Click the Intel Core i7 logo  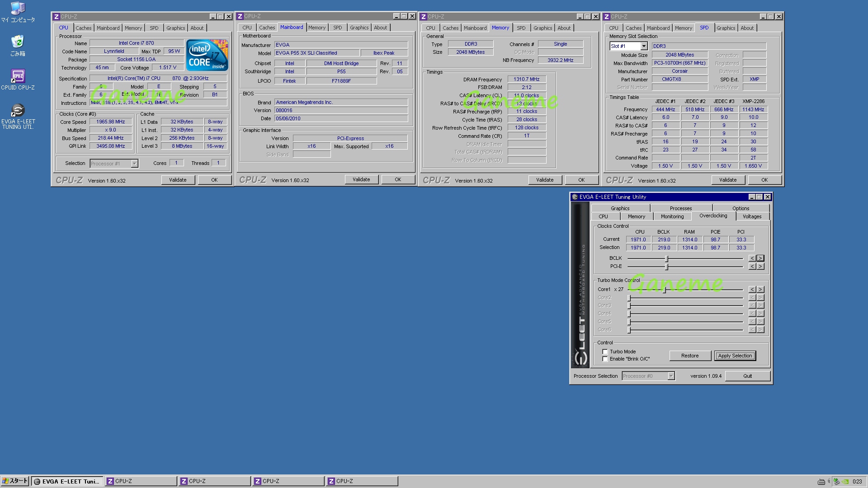pyautogui.click(x=207, y=55)
